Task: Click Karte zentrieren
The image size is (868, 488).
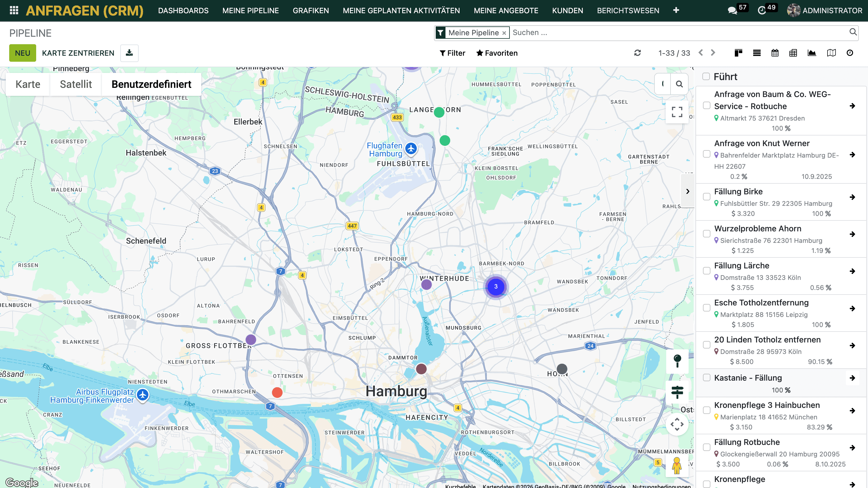Action: point(78,53)
